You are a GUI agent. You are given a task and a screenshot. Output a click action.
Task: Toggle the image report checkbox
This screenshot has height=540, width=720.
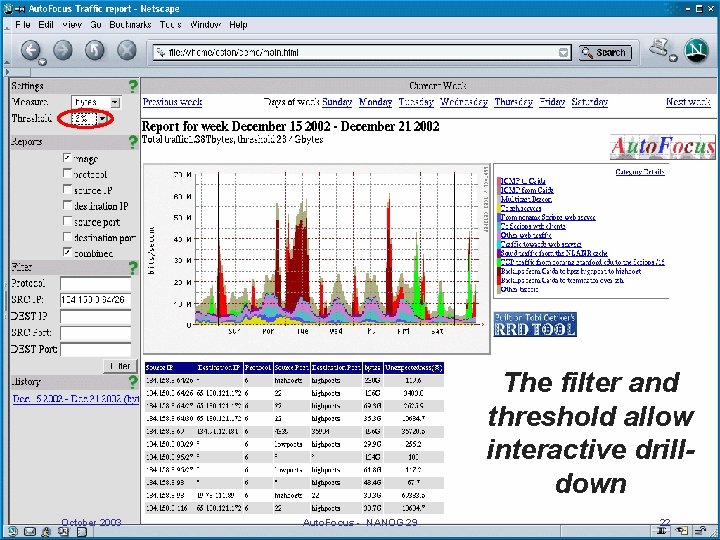click(x=67, y=158)
